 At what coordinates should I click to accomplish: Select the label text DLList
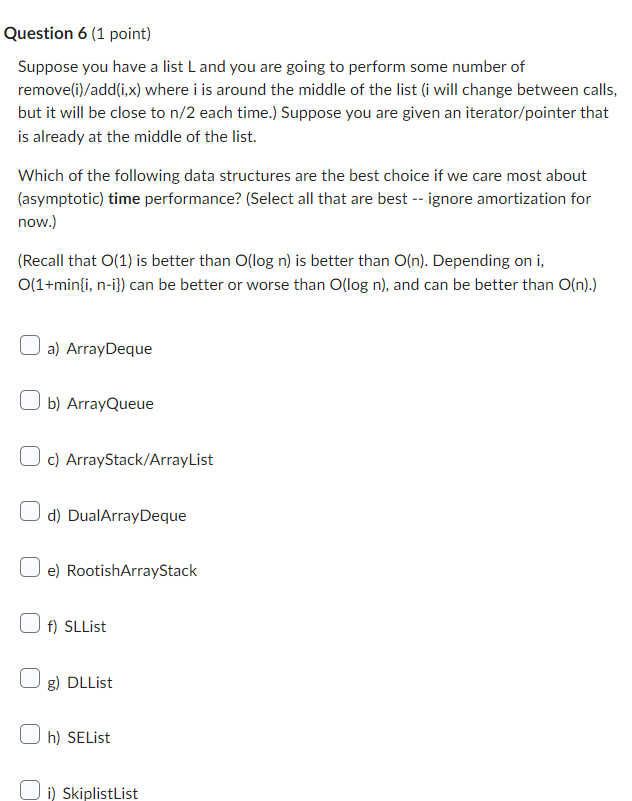(85, 682)
